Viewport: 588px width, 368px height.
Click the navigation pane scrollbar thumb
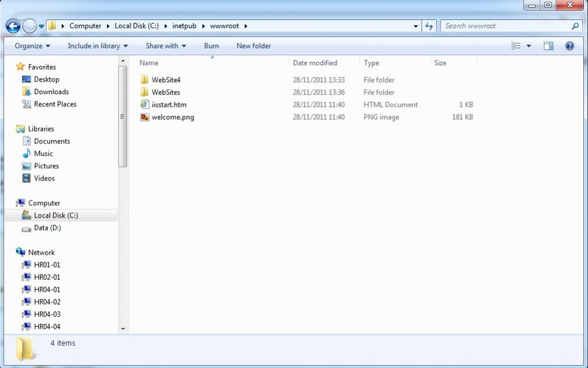coord(123,116)
